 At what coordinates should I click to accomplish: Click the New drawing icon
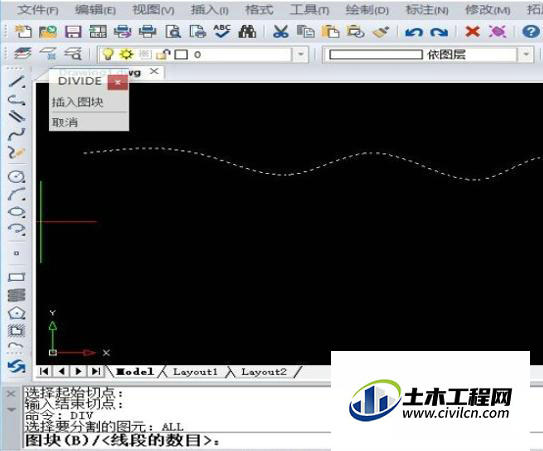pos(23,32)
